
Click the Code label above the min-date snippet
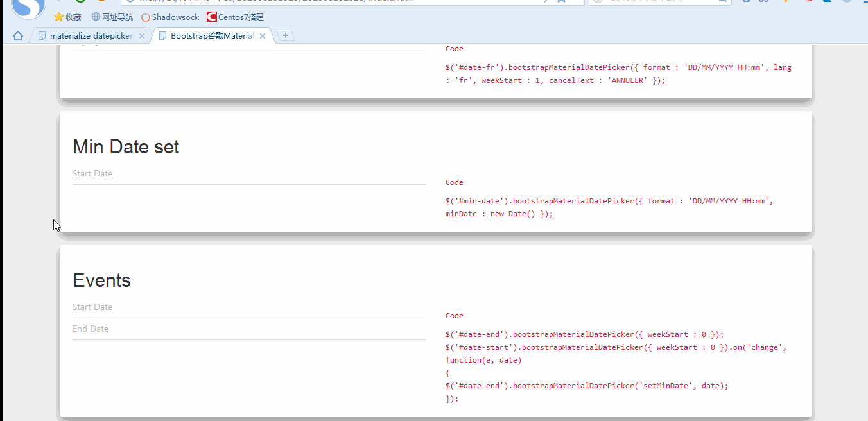pos(454,182)
